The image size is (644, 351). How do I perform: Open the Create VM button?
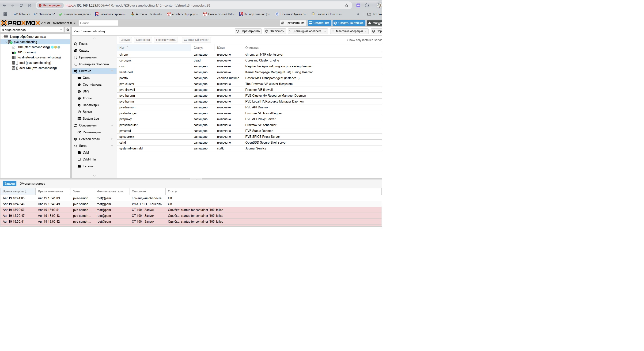319,23
